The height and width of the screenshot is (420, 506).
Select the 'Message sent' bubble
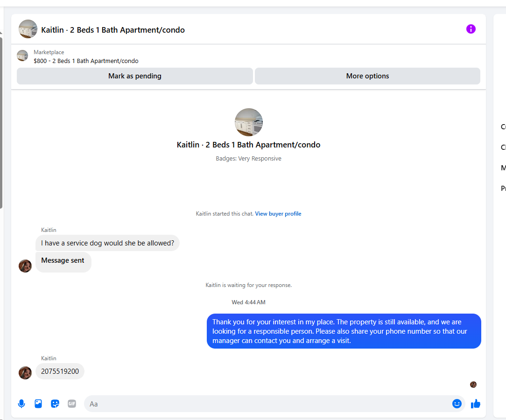click(x=63, y=262)
